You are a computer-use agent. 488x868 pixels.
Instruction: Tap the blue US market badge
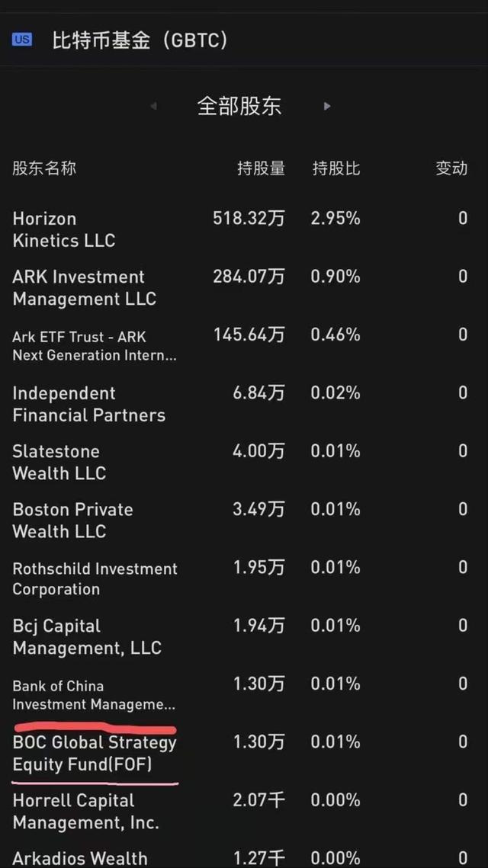click(x=22, y=40)
